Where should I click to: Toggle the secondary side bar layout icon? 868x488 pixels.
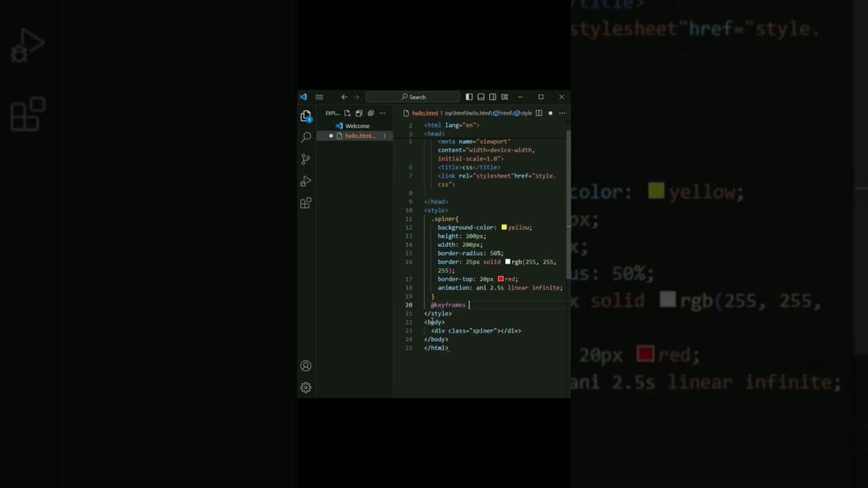pyautogui.click(x=492, y=97)
